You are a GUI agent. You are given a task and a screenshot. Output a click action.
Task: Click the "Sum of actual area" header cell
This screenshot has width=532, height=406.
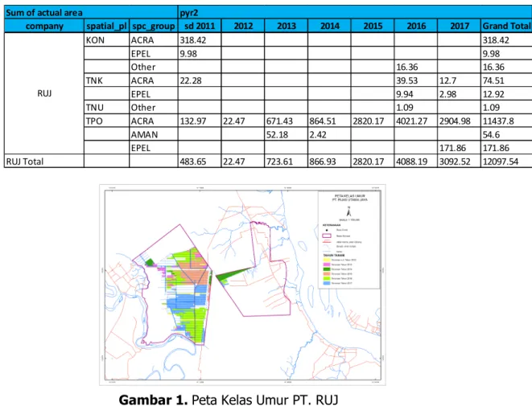[x=91, y=13]
